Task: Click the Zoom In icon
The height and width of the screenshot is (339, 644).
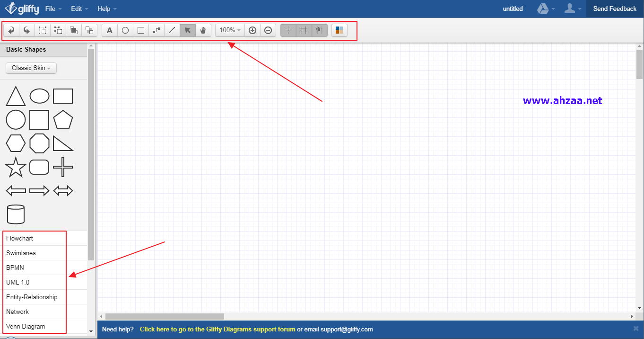Action: tap(252, 30)
